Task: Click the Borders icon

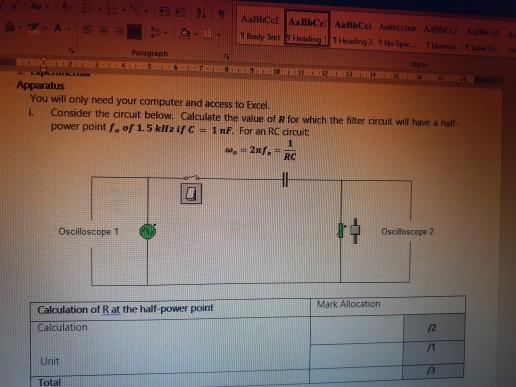Action: (207, 34)
